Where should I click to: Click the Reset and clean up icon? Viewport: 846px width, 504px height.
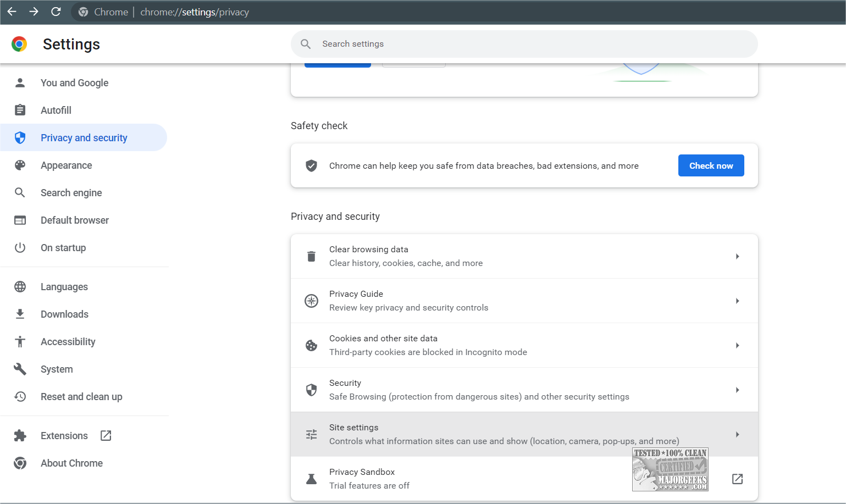20,396
